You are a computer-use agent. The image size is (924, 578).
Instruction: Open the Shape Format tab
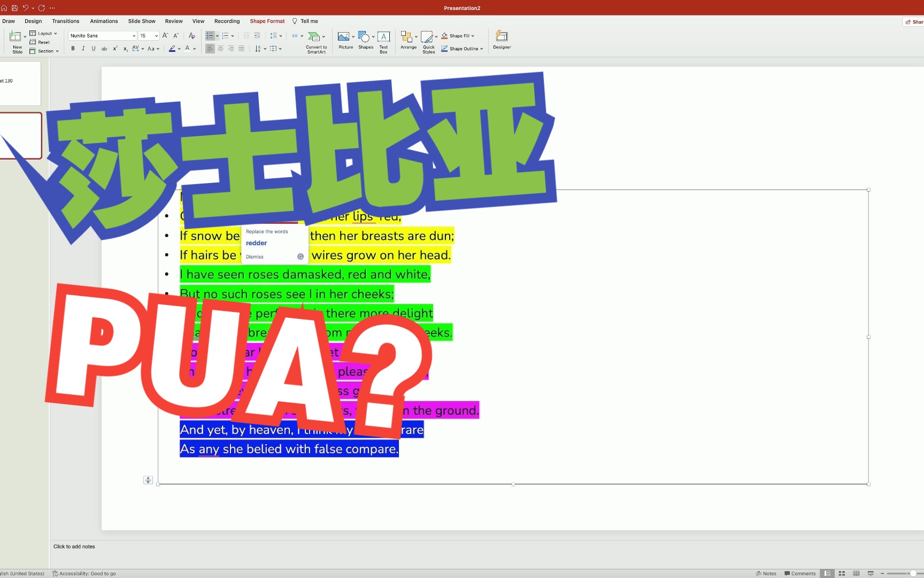[267, 21]
